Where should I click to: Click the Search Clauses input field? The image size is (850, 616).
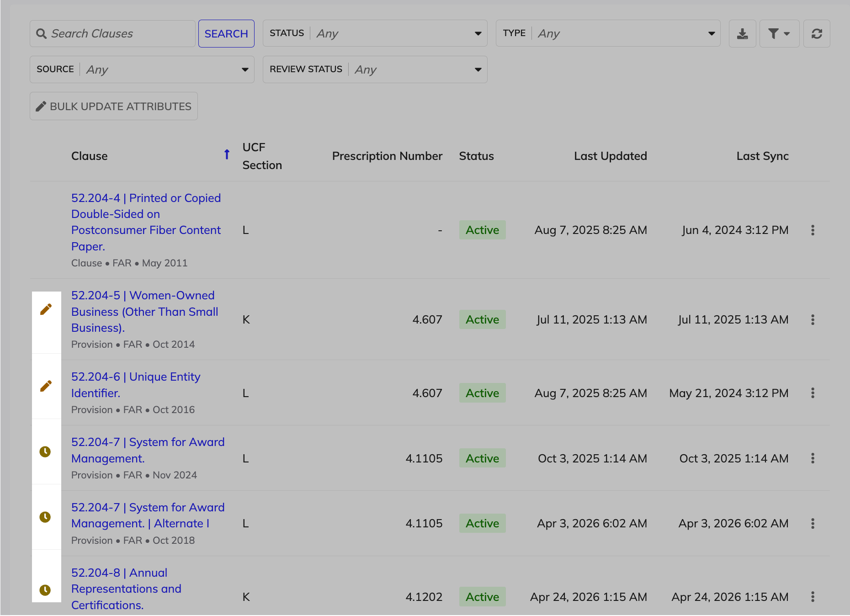coord(112,33)
